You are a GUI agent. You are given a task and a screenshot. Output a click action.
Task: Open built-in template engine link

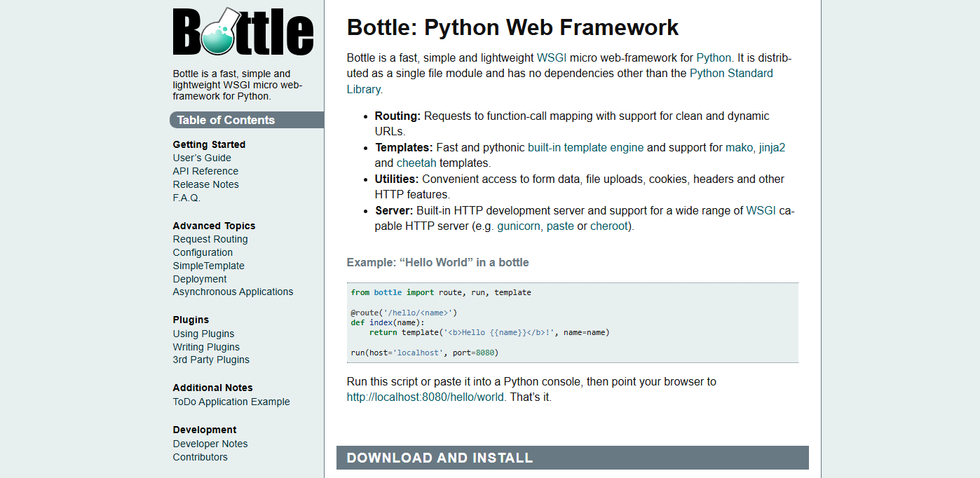[585, 147]
